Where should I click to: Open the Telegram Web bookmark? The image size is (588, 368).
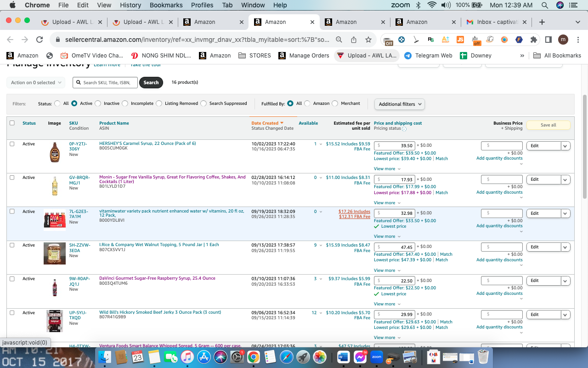point(428,55)
